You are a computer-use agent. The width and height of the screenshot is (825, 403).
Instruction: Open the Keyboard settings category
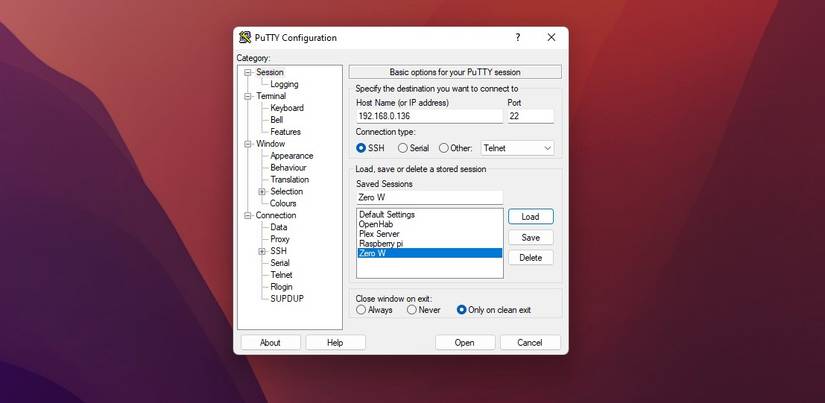coord(287,108)
